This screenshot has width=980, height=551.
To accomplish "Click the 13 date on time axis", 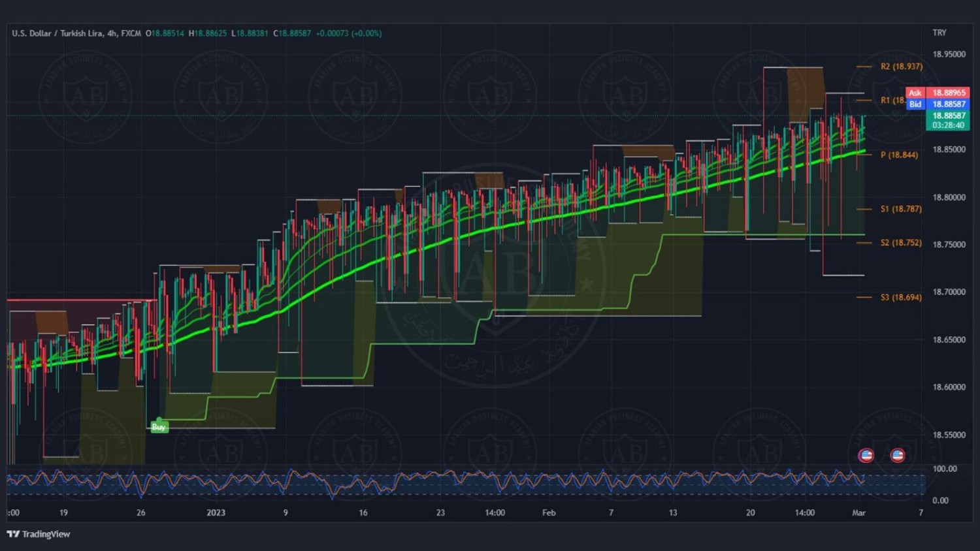I will click(x=673, y=512).
